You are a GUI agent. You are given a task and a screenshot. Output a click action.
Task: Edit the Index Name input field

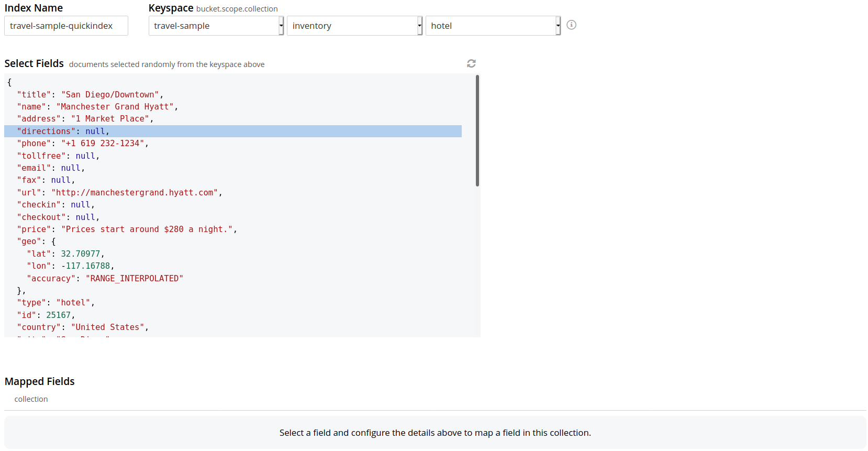click(66, 26)
